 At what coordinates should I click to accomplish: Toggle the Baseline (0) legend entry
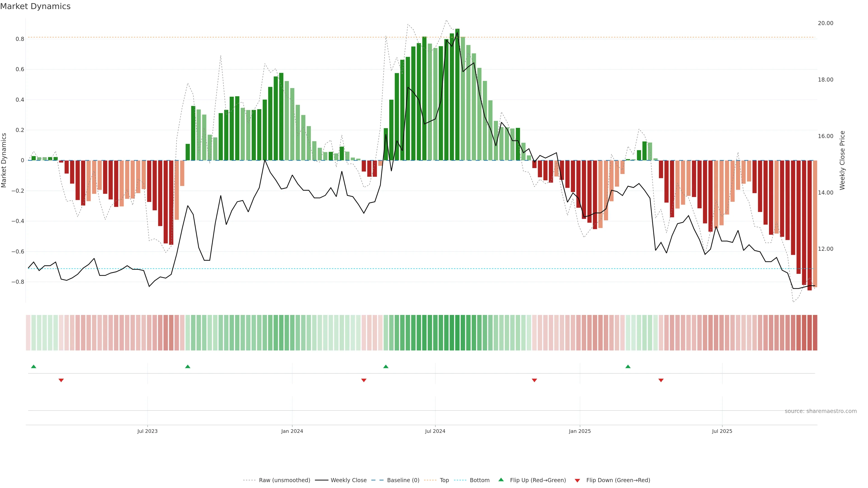coord(403,480)
